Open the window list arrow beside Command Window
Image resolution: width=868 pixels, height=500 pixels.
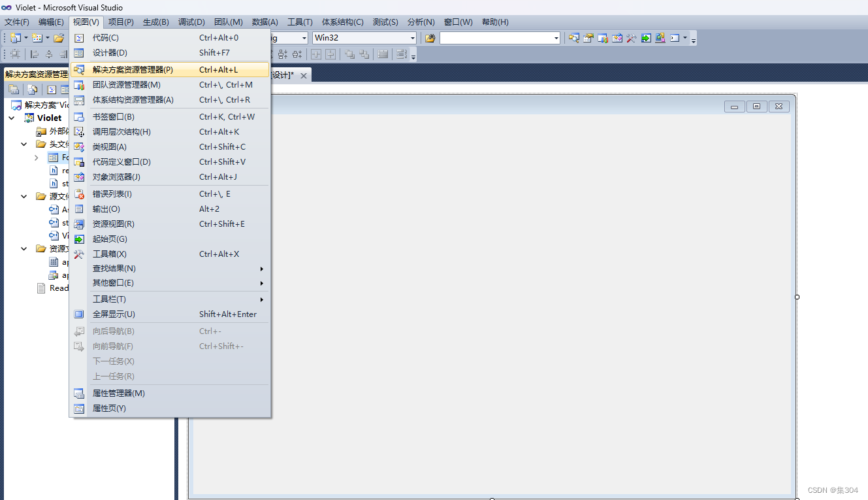point(685,38)
